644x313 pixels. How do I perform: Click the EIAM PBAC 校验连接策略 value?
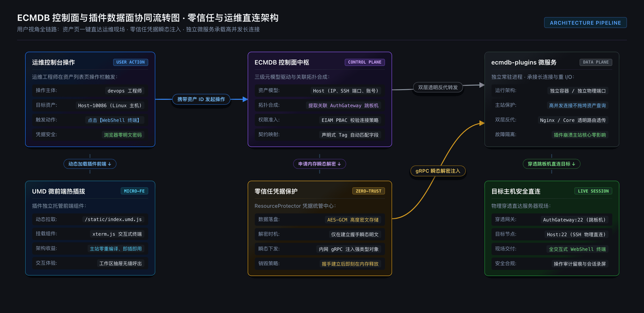click(350, 120)
